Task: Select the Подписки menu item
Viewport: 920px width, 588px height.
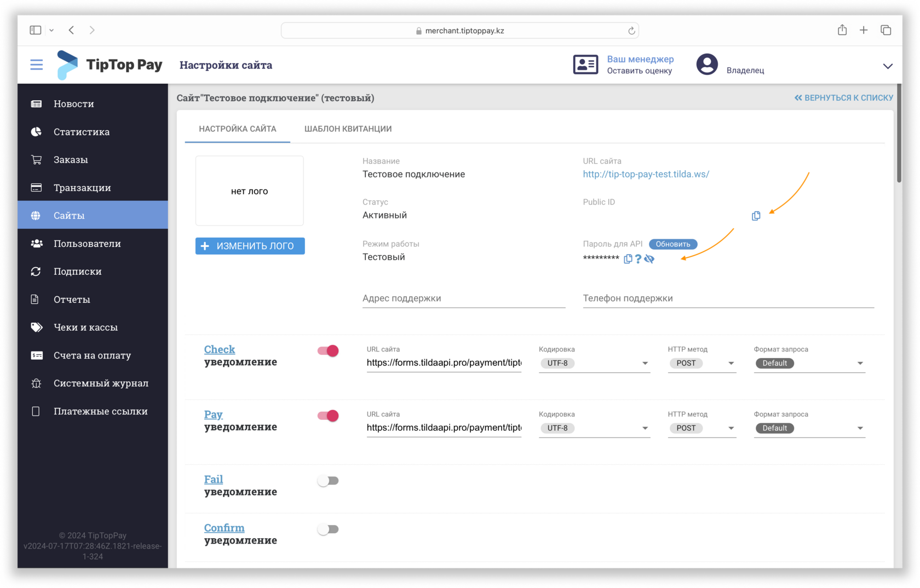Action: (77, 271)
